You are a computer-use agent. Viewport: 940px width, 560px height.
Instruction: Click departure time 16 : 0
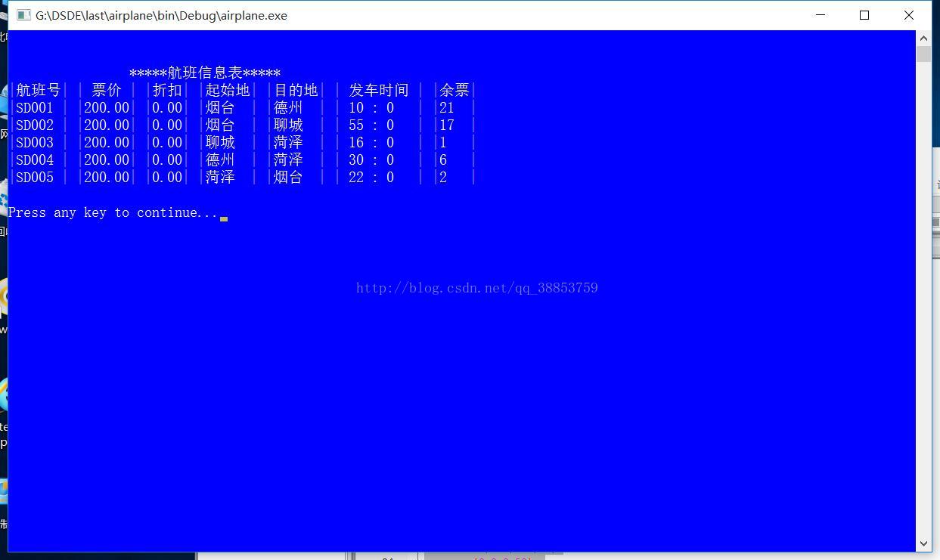click(x=371, y=142)
